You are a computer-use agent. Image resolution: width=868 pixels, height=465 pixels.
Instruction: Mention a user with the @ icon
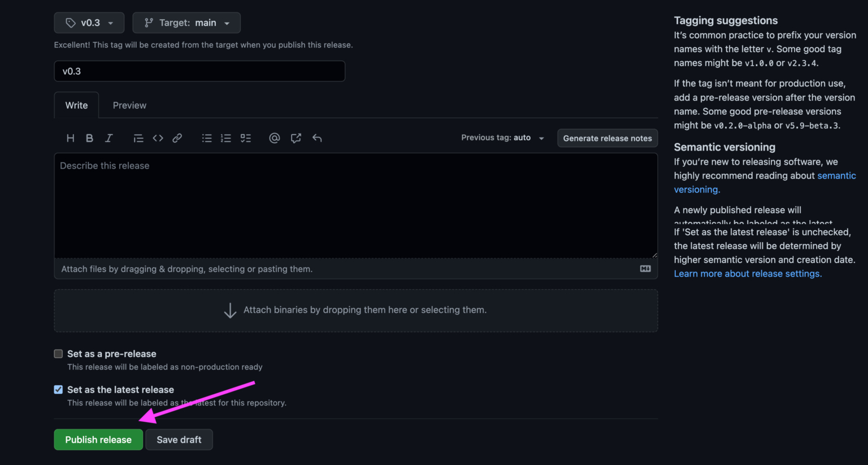click(274, 137)
